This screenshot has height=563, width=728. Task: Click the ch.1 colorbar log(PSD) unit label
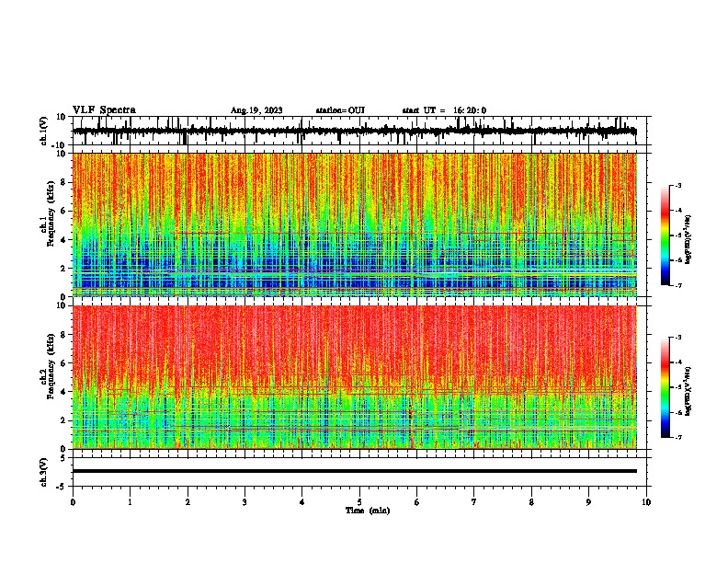tap(688, 240)
